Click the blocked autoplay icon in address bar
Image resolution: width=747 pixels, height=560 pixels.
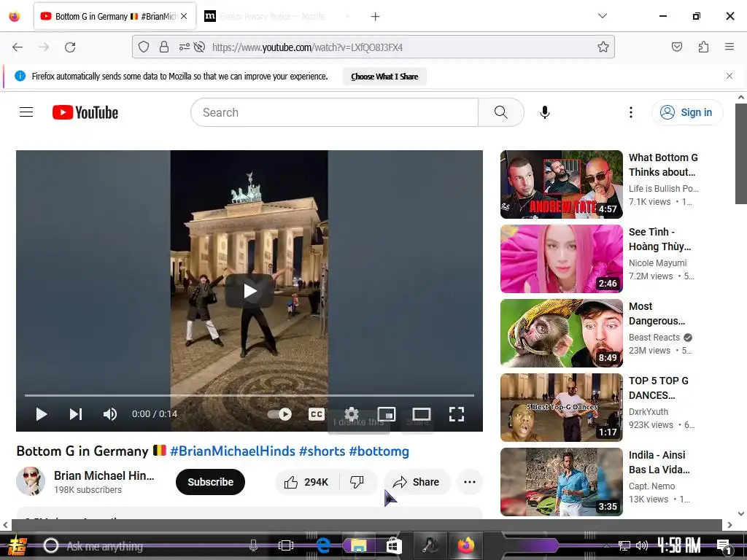click(x=200, y=47)
